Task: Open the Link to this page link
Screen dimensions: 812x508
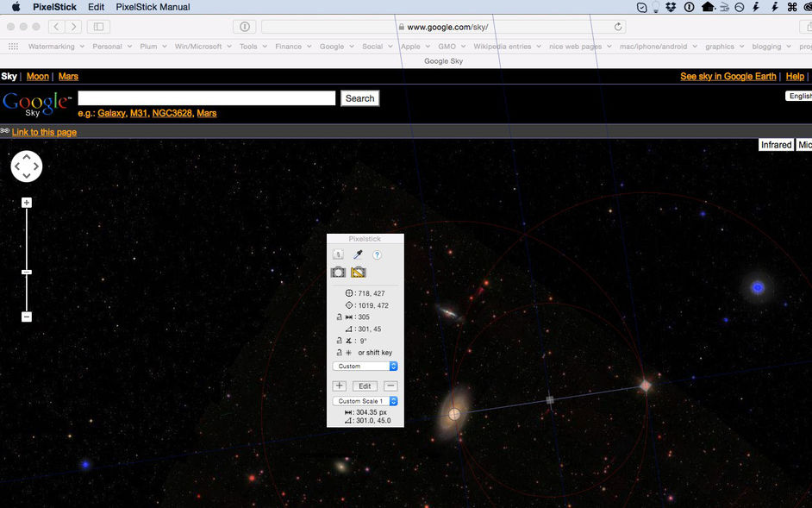Action: click(x=44, y=132)
